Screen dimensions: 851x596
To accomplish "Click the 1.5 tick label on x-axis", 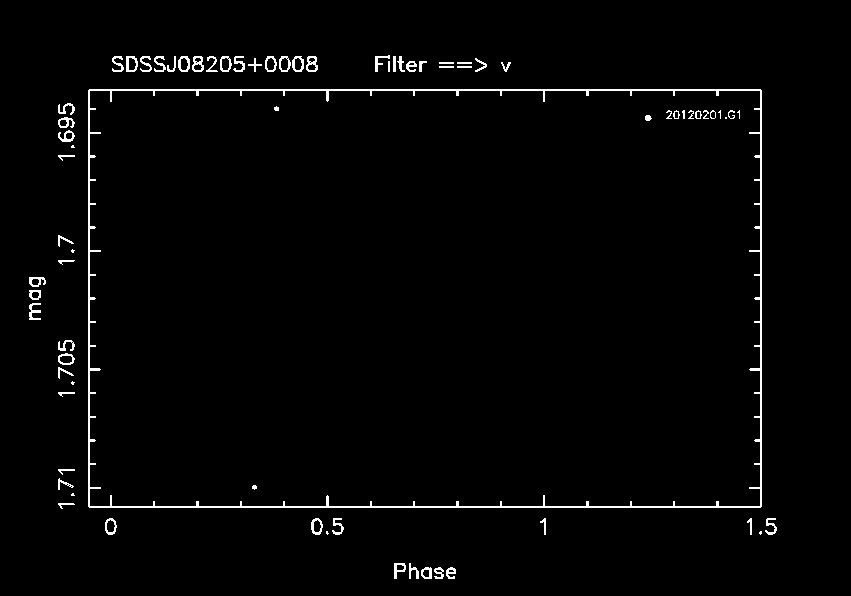I will coord(760,527).
